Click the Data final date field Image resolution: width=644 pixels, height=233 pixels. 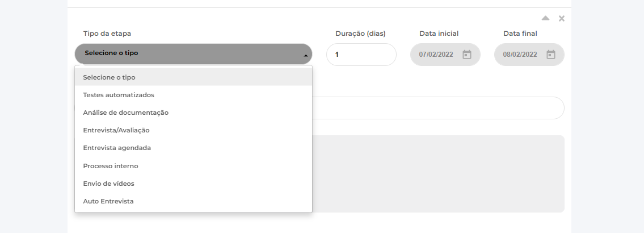520,55
